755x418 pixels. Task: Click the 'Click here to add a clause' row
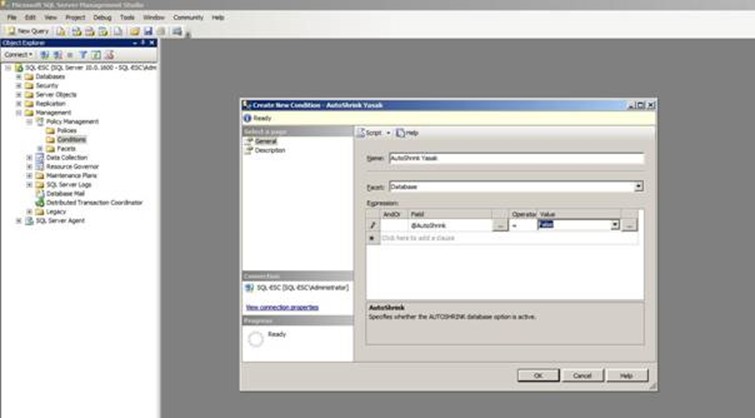pyautogui.click(x=509, y=238)
